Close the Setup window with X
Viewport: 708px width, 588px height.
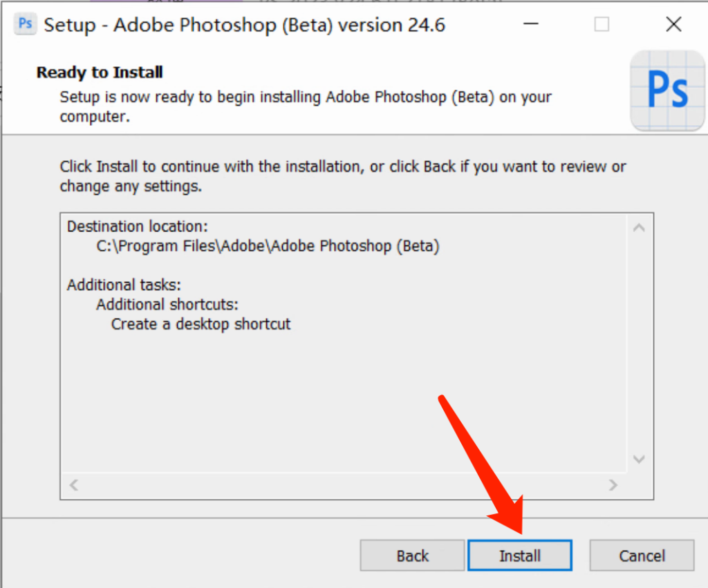[673, 25]
